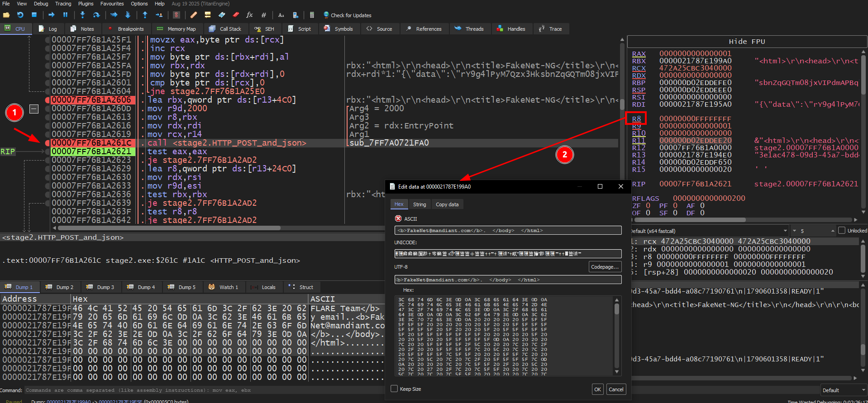Open the Codepage... selector
Screen dimensions: 868x403
(x=605, y=267)
